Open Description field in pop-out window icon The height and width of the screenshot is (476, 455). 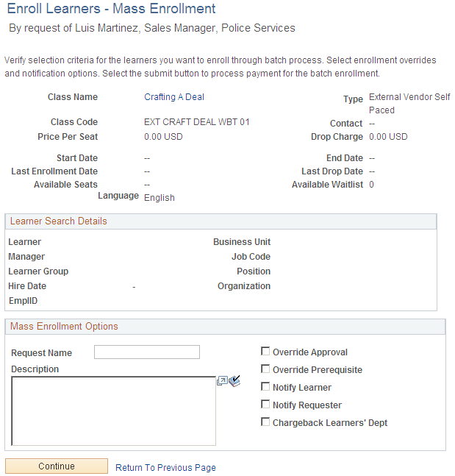[x=222, y=380]
